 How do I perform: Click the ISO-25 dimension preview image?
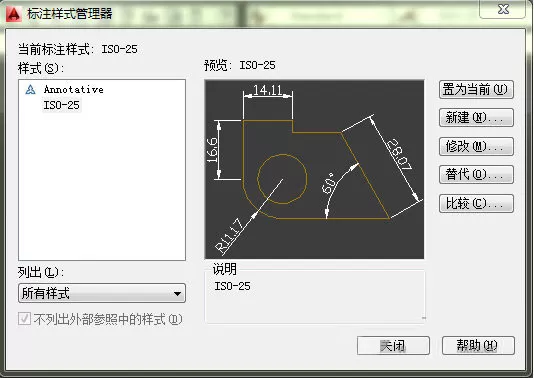(314, 170)
